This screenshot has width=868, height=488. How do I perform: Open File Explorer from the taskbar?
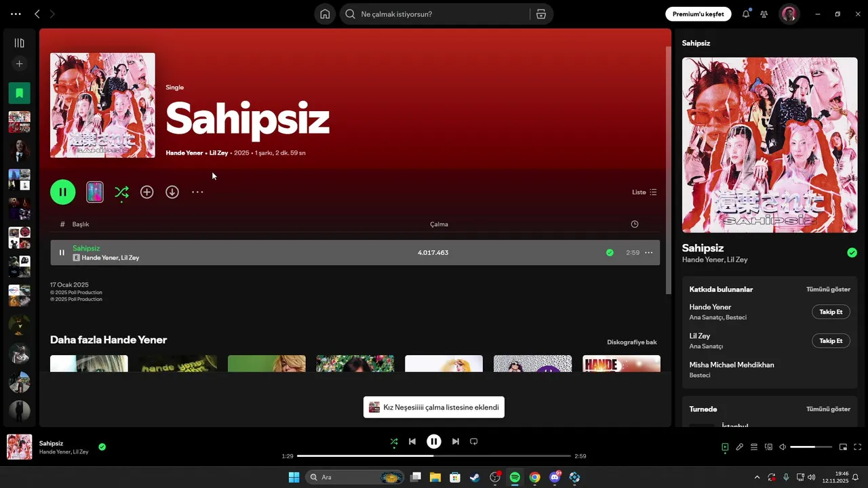(x=435, y=477)
